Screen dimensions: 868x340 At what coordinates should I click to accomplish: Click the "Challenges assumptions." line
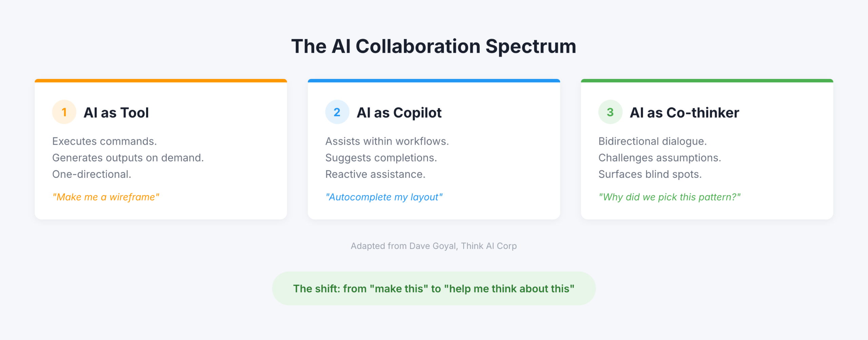coord(660,158)
